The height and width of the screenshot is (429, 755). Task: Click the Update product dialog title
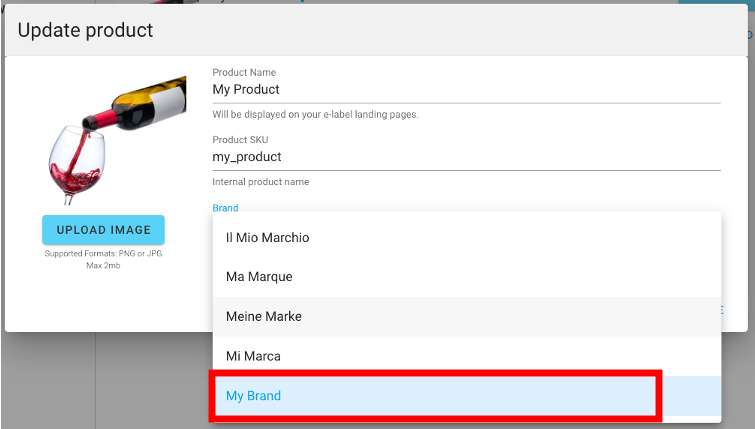pos(86,31)
